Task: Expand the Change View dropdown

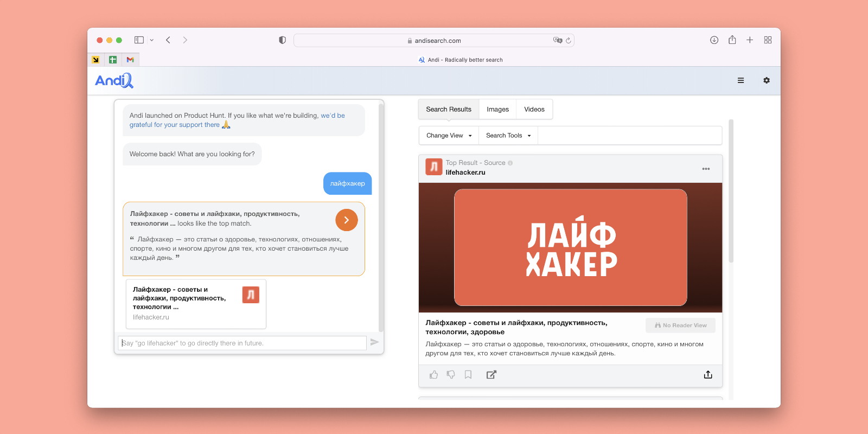Action: click(449, 136)
